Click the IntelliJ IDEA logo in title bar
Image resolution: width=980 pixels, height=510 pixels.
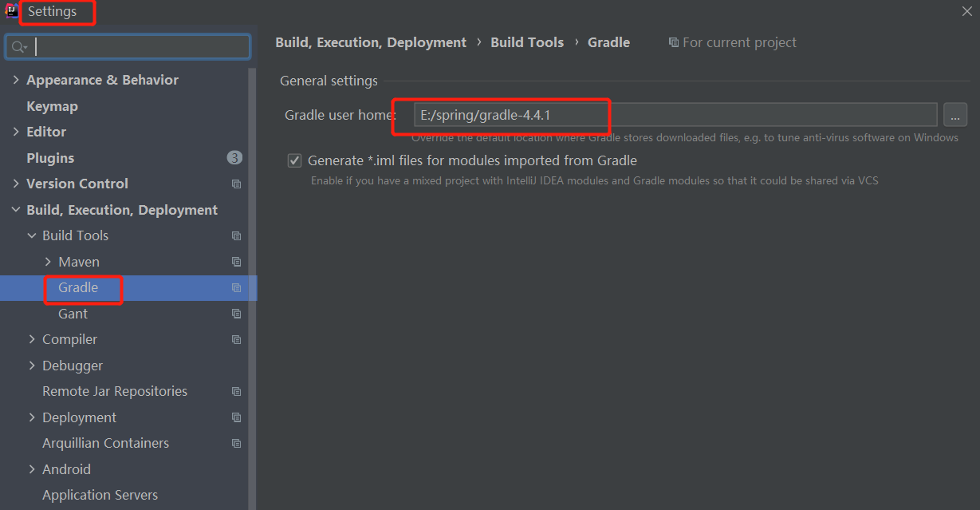tap(12, 11)
